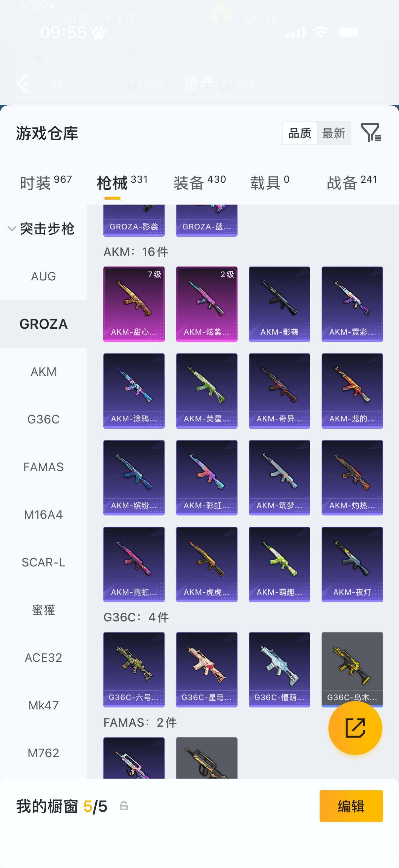Open the filter funnel icon

pyautogui.click(x=371, y=132)
